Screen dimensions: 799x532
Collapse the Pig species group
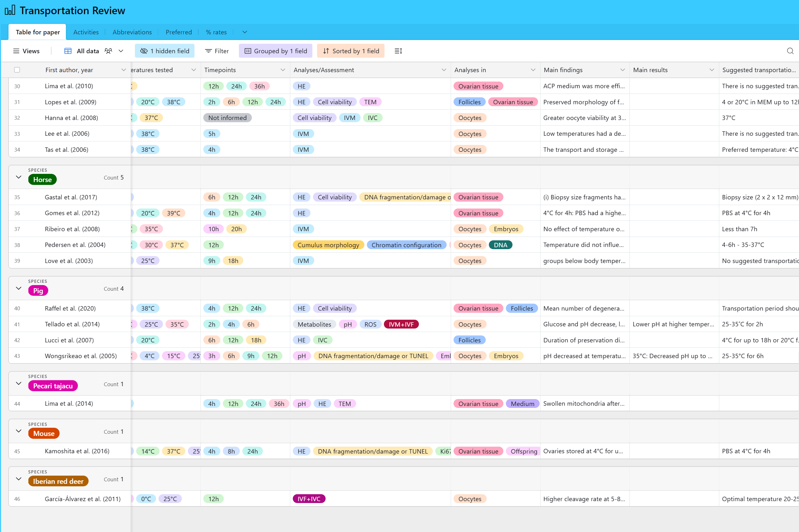pyautogui.click(x=19, y=289)
